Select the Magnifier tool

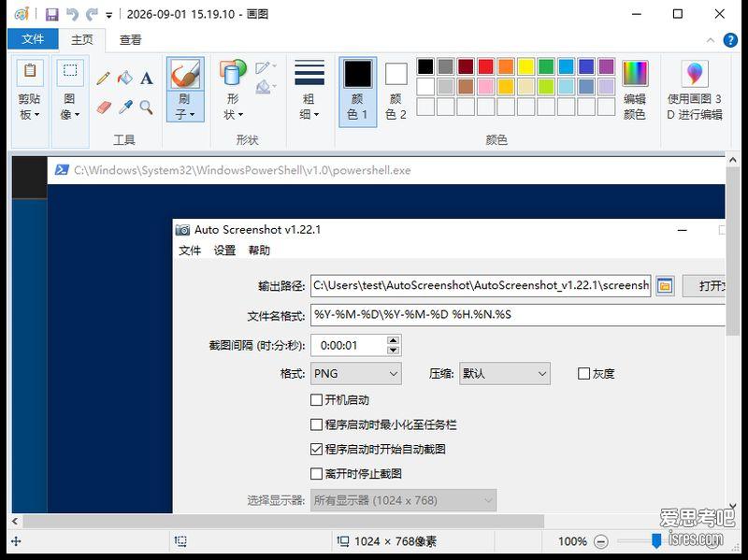tap(147, 108)
